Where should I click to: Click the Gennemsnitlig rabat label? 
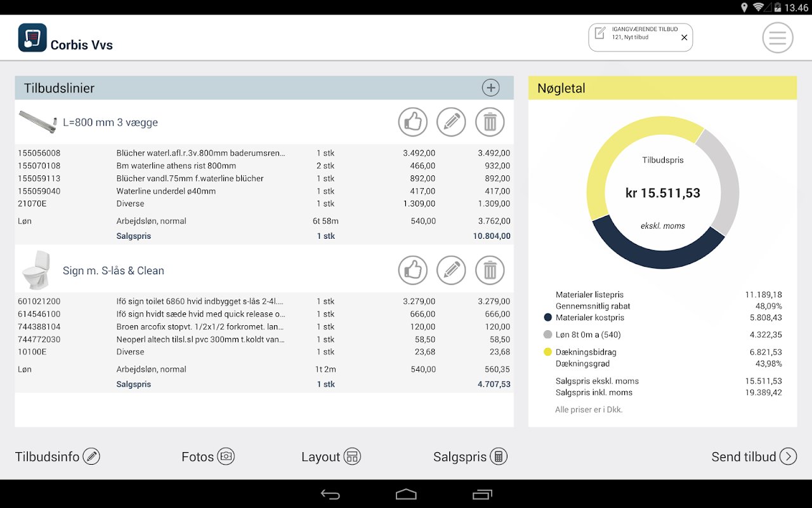tap(593, 306)
